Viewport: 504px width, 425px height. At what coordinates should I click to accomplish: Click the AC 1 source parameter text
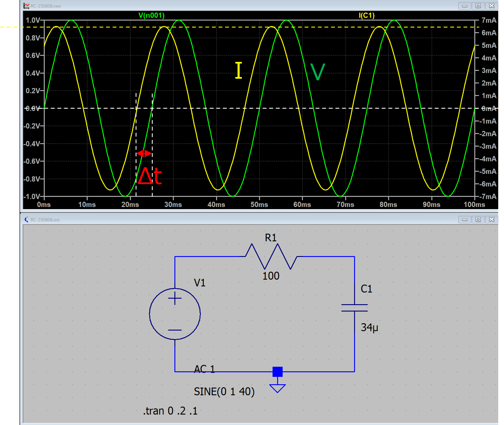pos(204,369)
